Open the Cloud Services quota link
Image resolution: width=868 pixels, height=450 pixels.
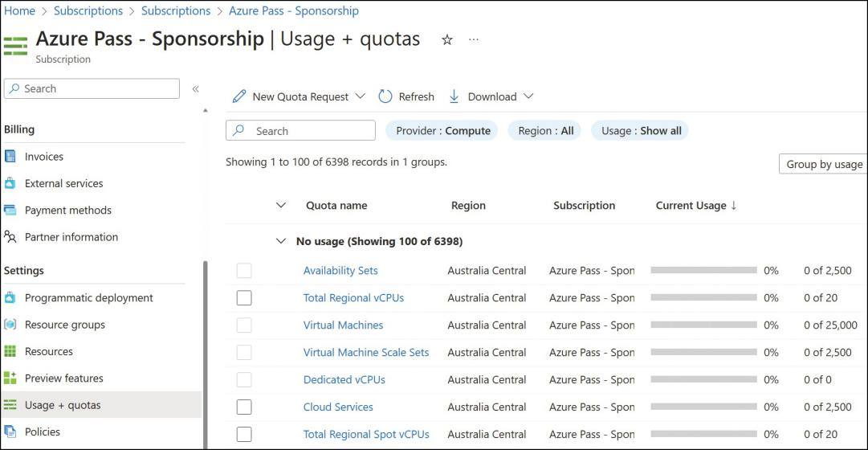pos(338,407)
